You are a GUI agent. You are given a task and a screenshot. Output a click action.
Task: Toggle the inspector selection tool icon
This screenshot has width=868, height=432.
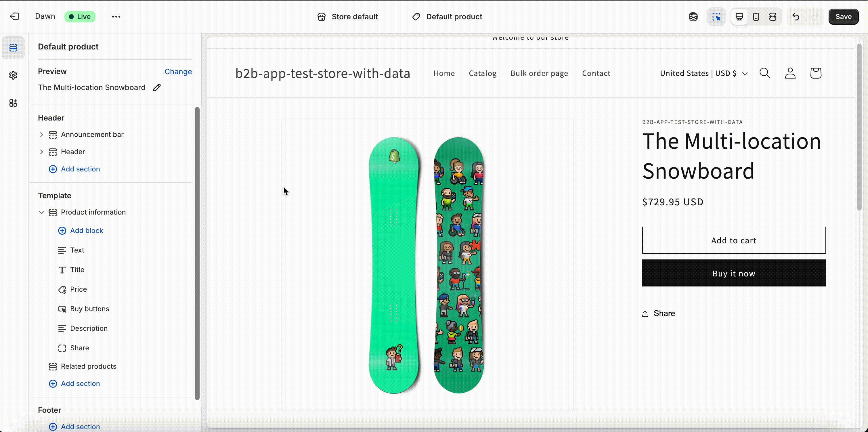coord(716,16)
